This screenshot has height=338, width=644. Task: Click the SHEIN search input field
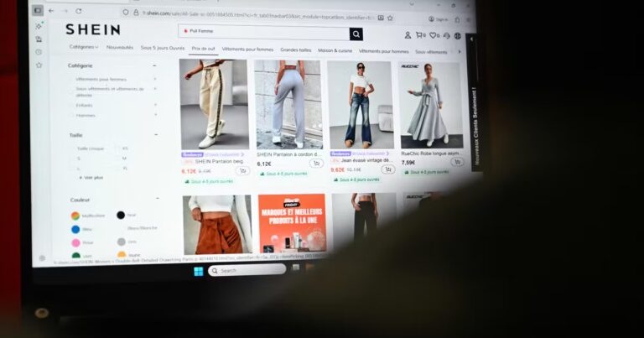tap(263, 32)
